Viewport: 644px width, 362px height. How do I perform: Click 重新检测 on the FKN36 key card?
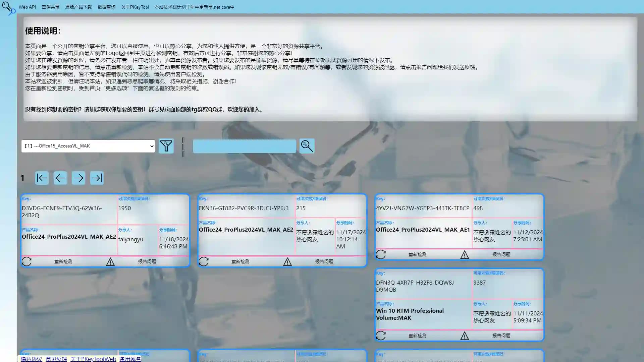point(240,261)
